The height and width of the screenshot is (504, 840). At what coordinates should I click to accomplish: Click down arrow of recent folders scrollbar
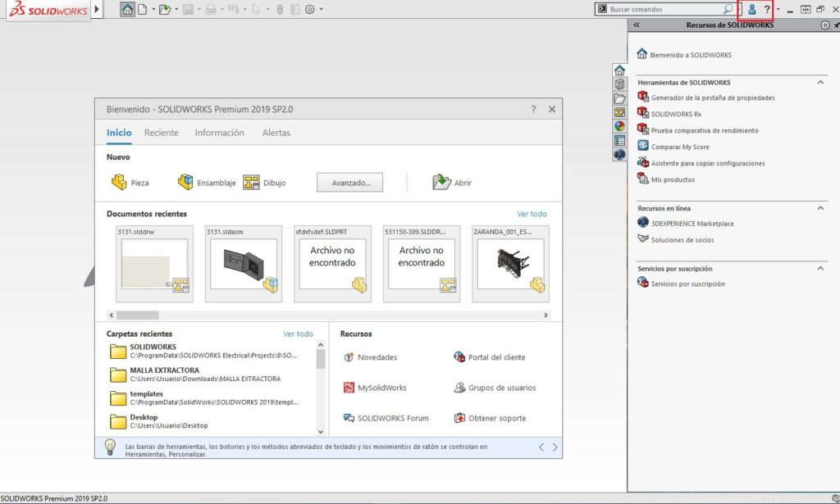(321, 432)
